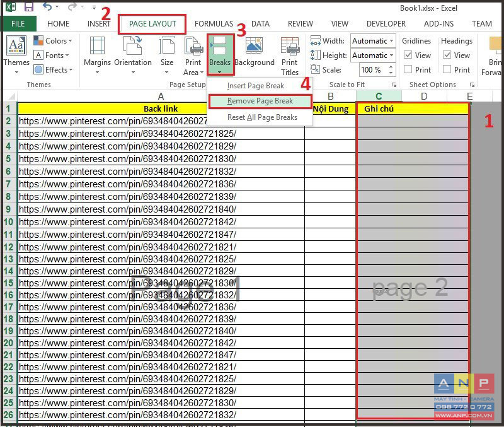Switch to the HOME tab
The width and height of the screenshot is (504, 427).
pos(58,24)
